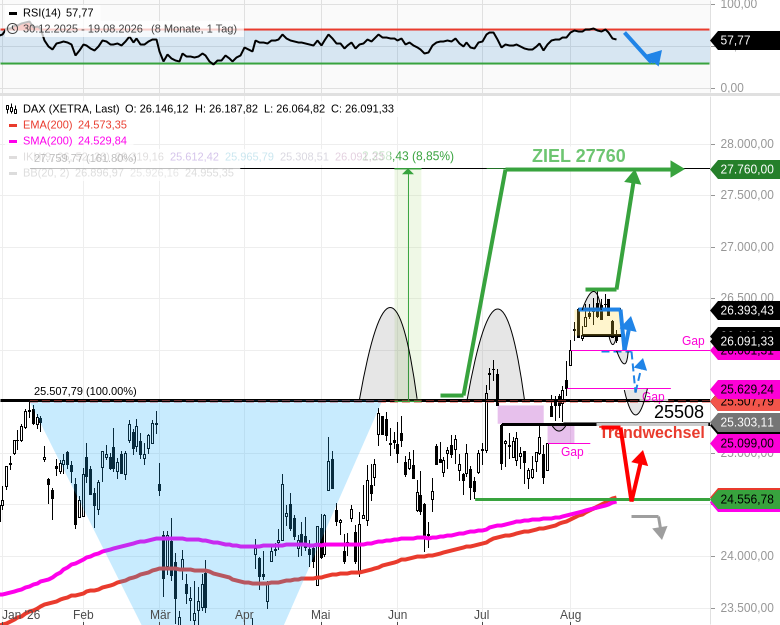This screenshot has height=625, width=780.
Task: Click the red EMA(200) legend color marker
Action: pyautogui.click(x=13, y=125)
